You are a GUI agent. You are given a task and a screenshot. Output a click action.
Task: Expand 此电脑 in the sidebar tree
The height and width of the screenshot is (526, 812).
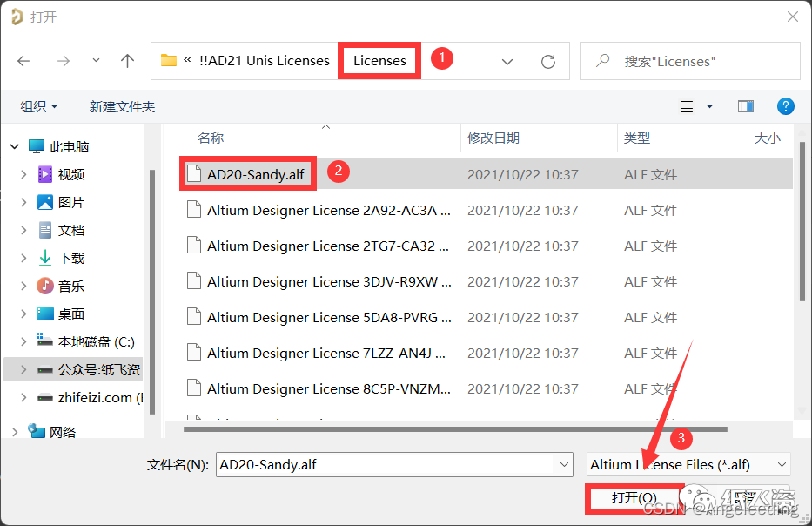click(x=14, y=145)
